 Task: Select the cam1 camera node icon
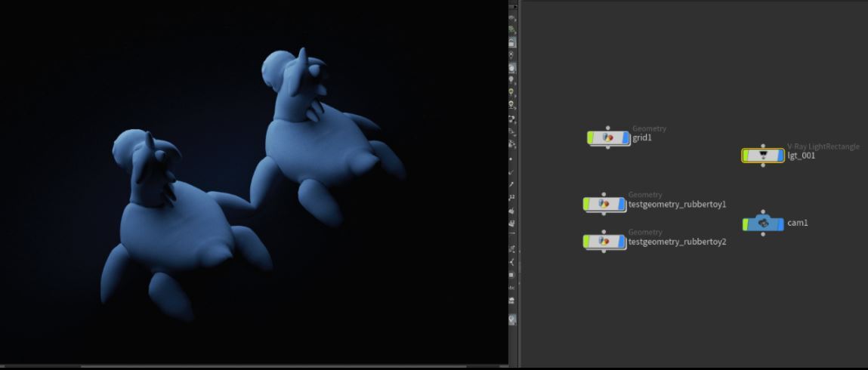763,224
